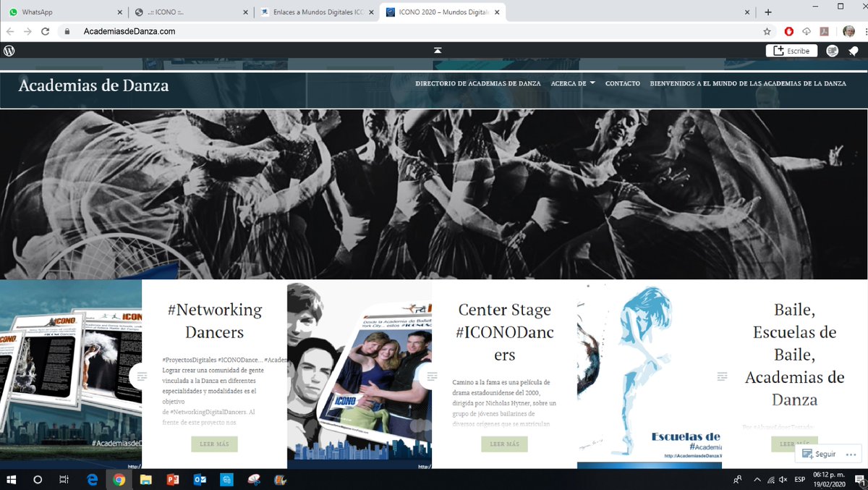Open the Chrome three-dot menu
868x490 pixels.
864,32
